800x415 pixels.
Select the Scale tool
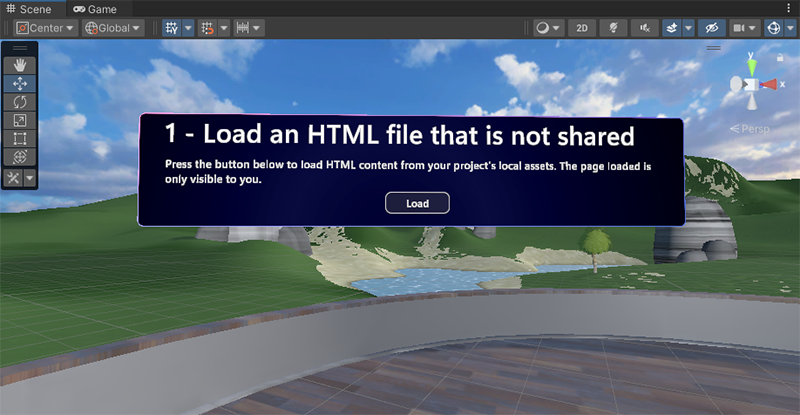(20, 120)
